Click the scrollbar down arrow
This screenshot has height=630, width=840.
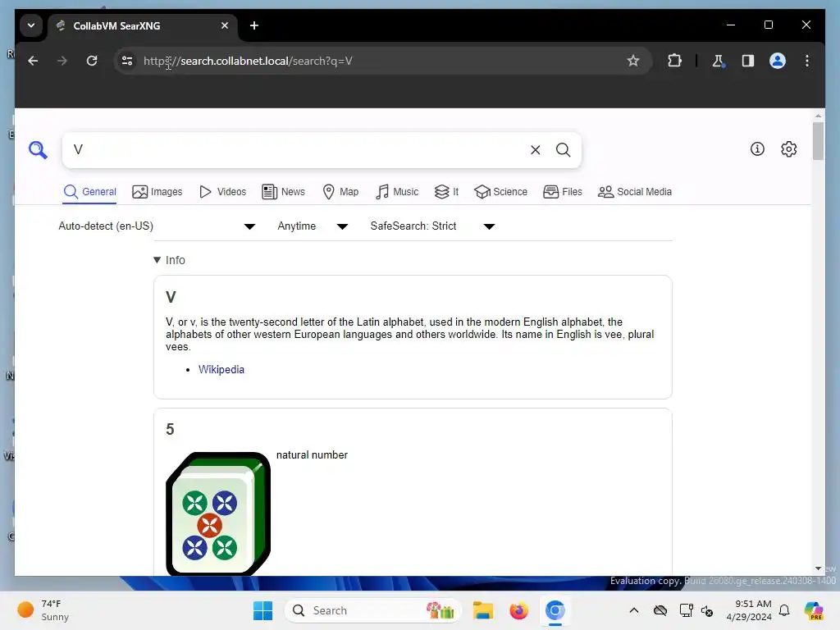(818, 568)
